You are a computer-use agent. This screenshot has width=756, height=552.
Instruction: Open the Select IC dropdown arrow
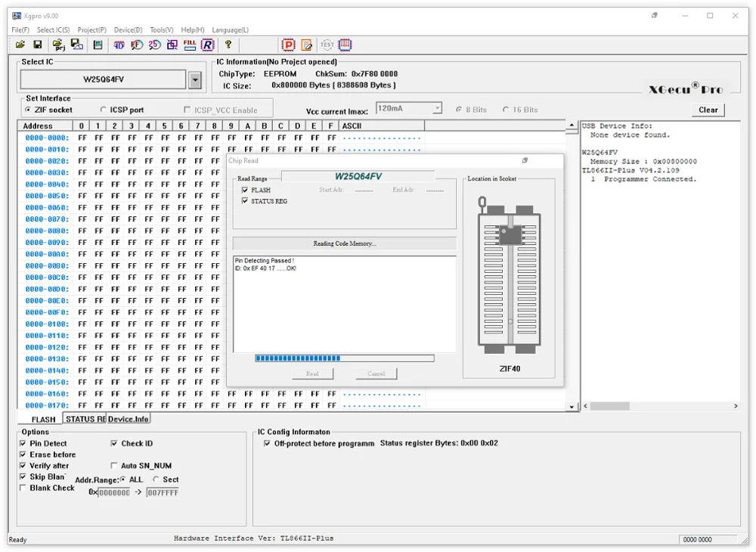pos(195,79)
